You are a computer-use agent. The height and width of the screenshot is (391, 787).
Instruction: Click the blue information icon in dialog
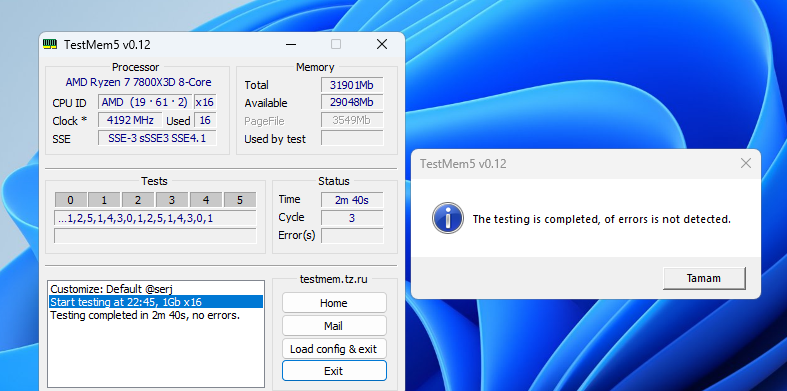[447, 218]
